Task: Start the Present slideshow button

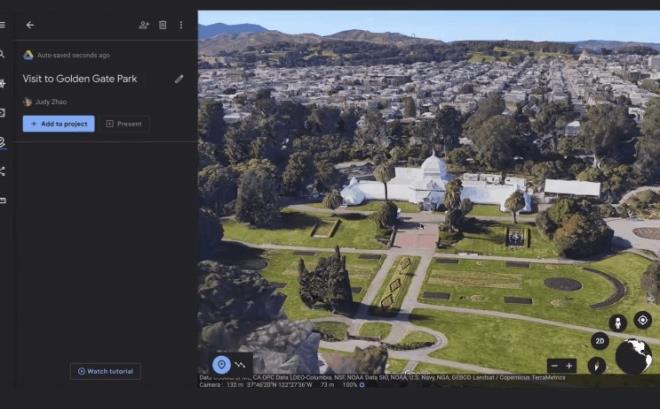Action: [124, 124]
